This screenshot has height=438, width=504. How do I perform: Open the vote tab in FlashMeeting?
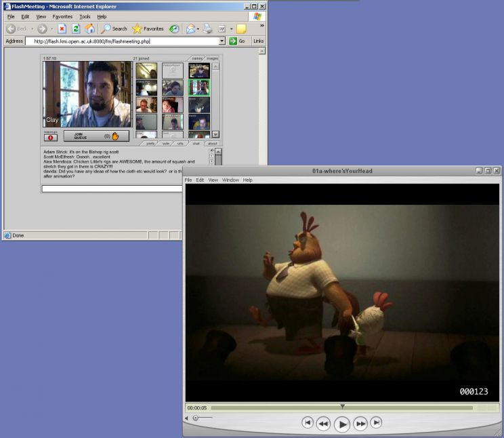point(166,144)
